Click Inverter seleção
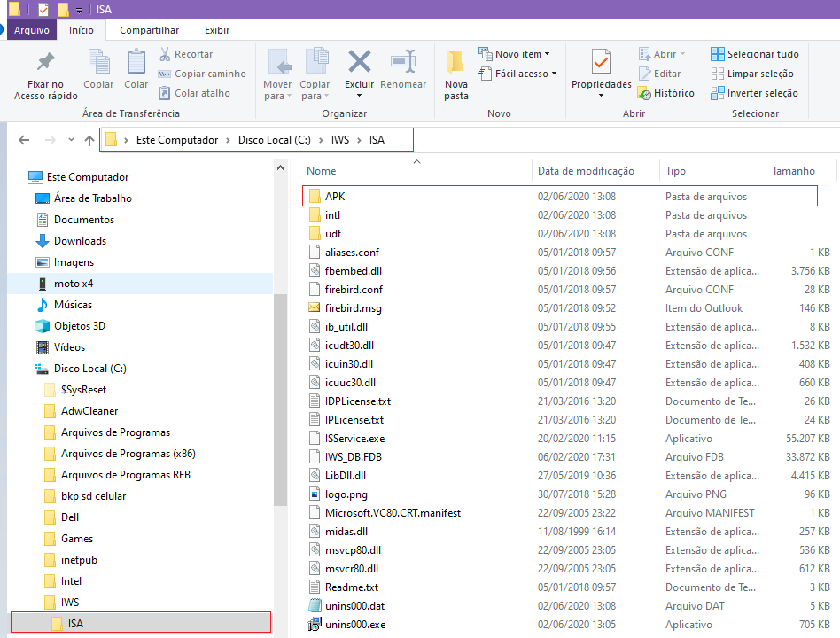Image resolution: width=840 pixels, height=638 pixels. tap(754, 93)
